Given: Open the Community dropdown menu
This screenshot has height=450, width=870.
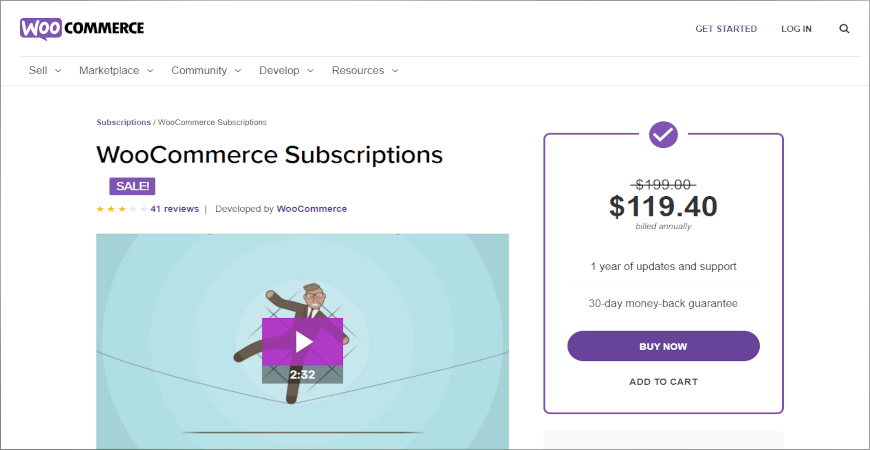Looking at the screenshot, I should point(206,71).
